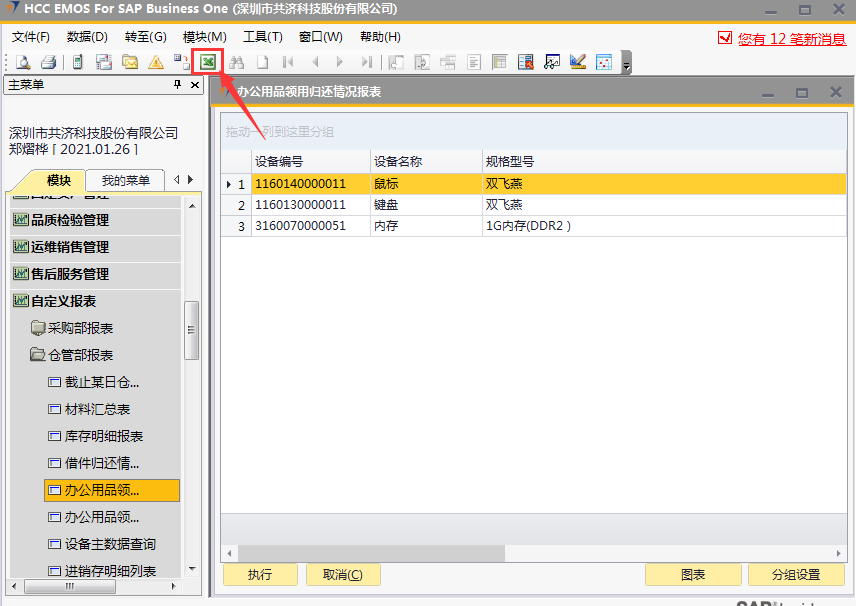
Task: Click the envelope mail toolbar icon
Action: coord(130,62)
